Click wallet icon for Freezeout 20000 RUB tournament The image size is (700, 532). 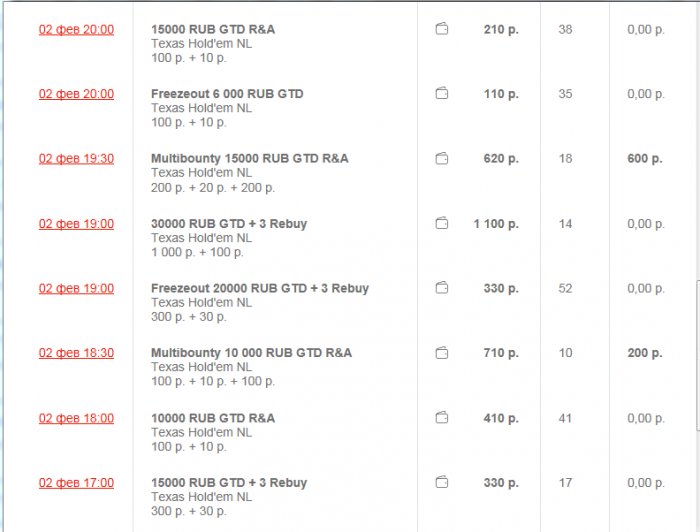point(441,288)
